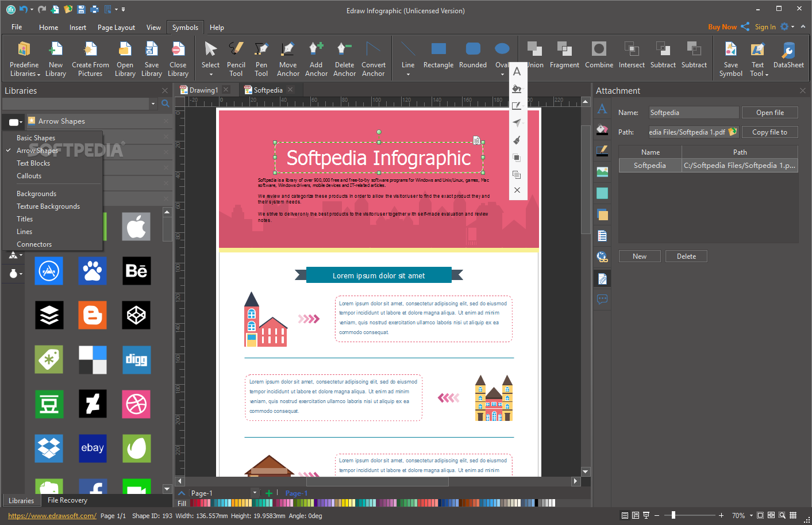The height and width of the screenshot is (525, 812).
Task: Select the Pen Tool
Action: [261, 59]
